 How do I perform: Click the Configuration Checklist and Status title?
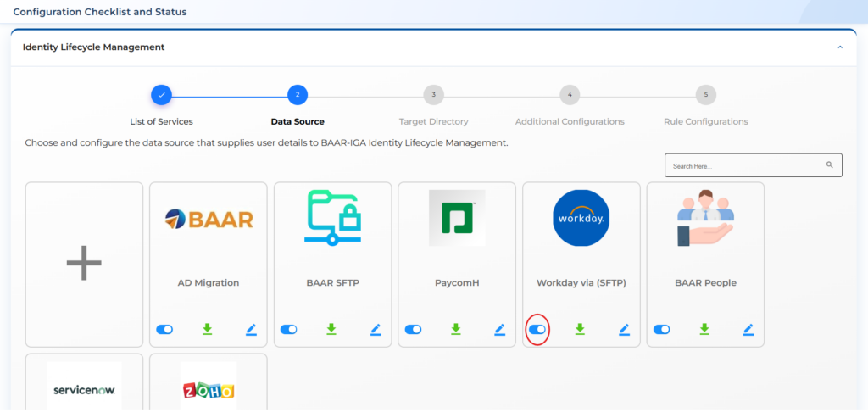coord(100,12)
